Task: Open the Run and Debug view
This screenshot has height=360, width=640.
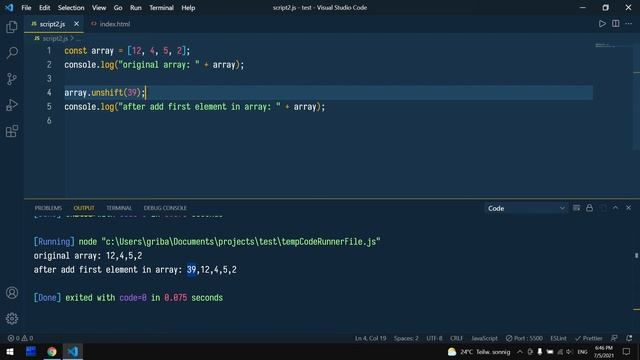Action: 12,105
